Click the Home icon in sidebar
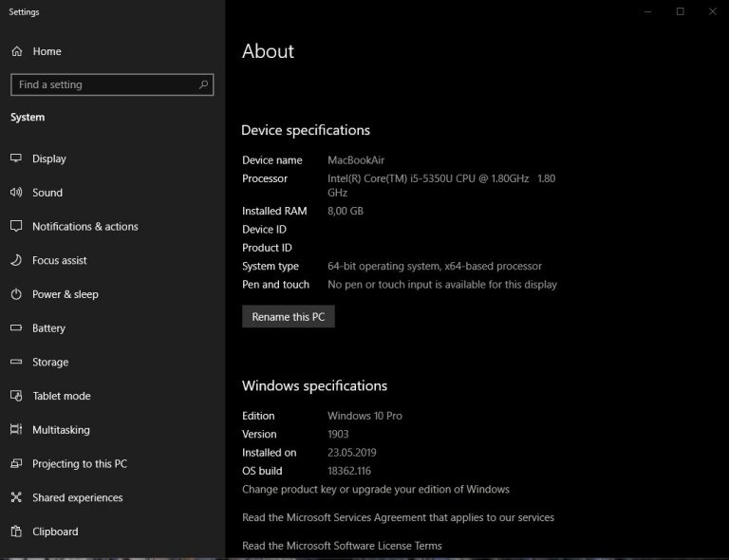 [x=17, y=51]
